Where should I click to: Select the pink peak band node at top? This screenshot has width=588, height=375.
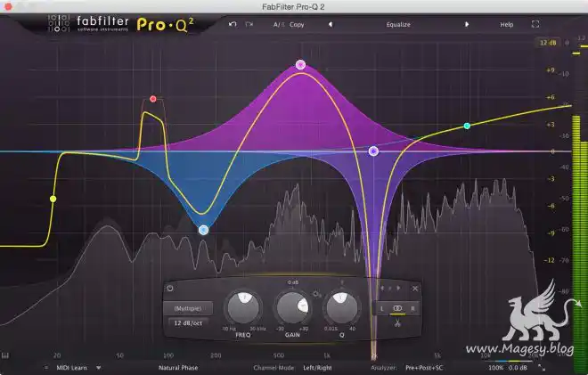click(300, 65)
